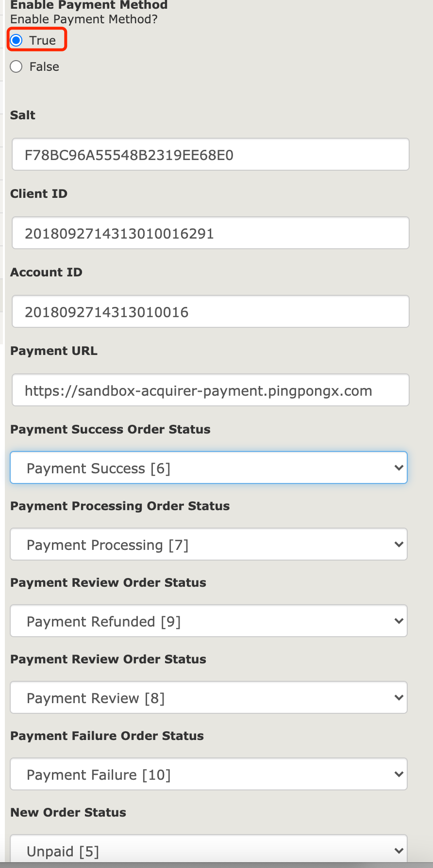Open the Payment Failure Order Status dropdown
Viewport: 433px width, 868px height.
click(x=209, y=774)
